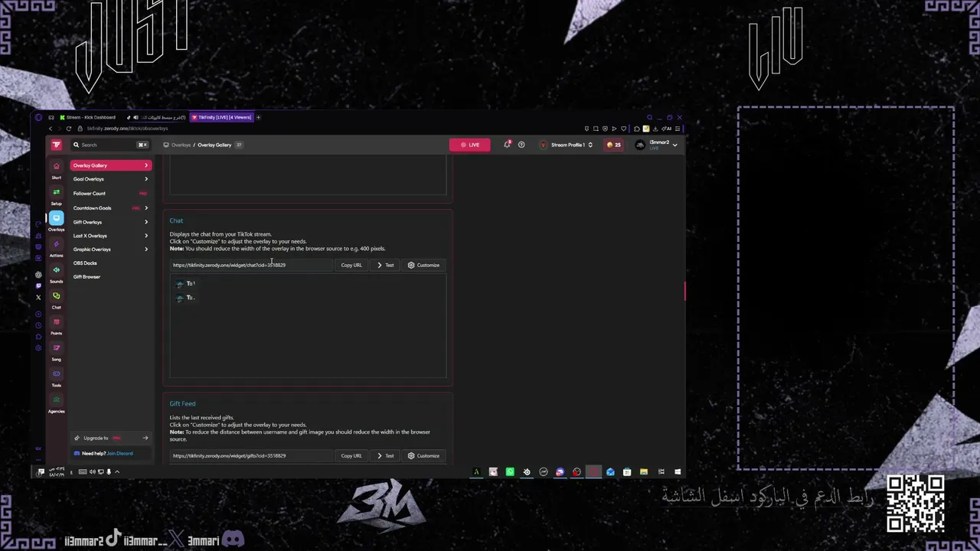Open browser sidebar settings gear

coord(38,348)
